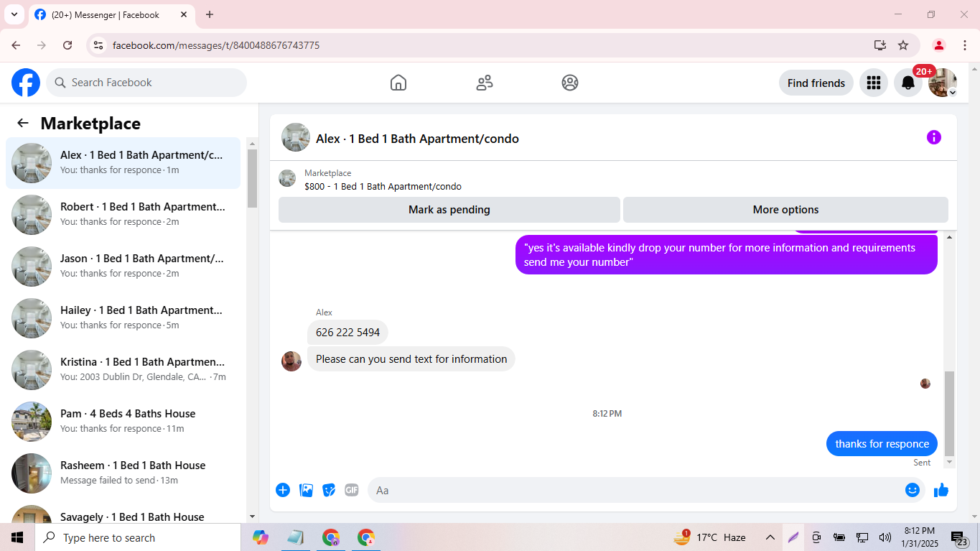Click the Windows taskbar search box

coord(138,537)
